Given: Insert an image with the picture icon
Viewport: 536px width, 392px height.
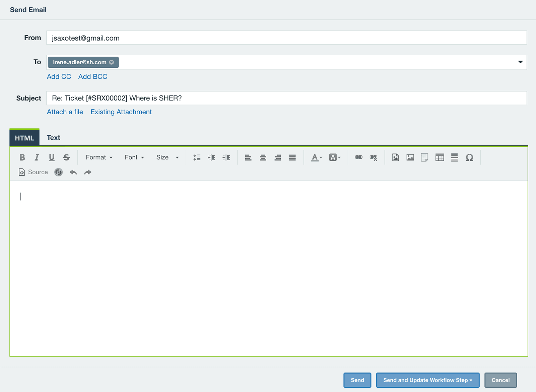Looking at the screenshot, I should click(x=410, y=157).
